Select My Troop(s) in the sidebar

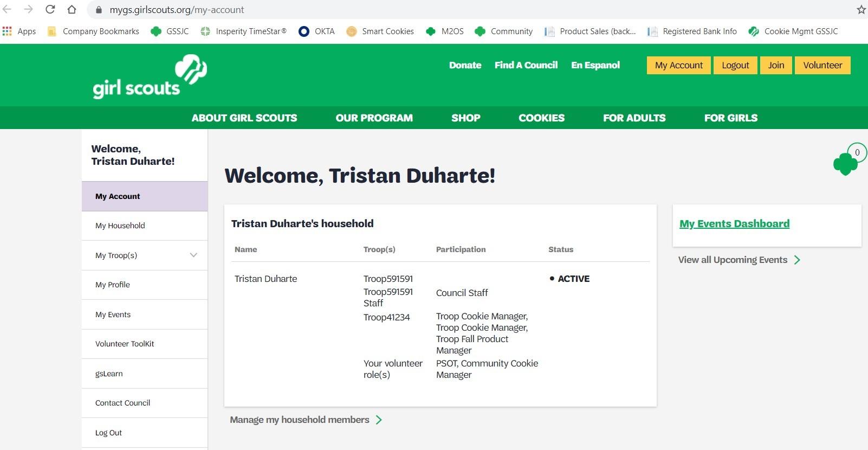145,255
